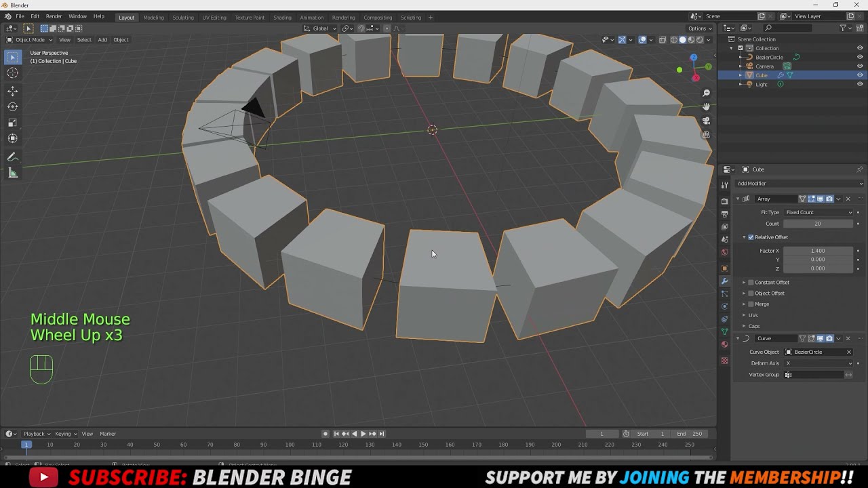Image resolution: width=868 pixels, height=488 pixels.
Task: Select the Cursor tool in the left toolbar
Action: (x=12, y=73)
